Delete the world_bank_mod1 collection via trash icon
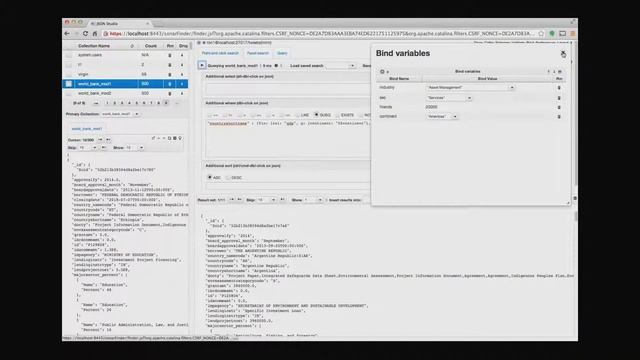 point(170,84)
